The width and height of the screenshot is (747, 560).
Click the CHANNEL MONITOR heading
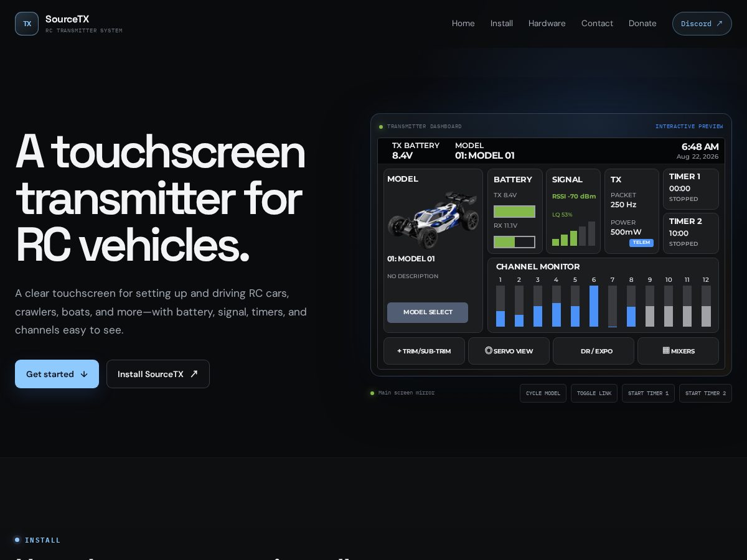point(538,266)
